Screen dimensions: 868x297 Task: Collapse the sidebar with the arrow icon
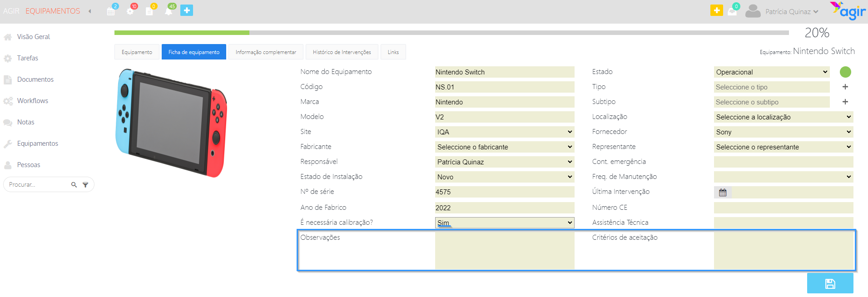coord(90,11)
